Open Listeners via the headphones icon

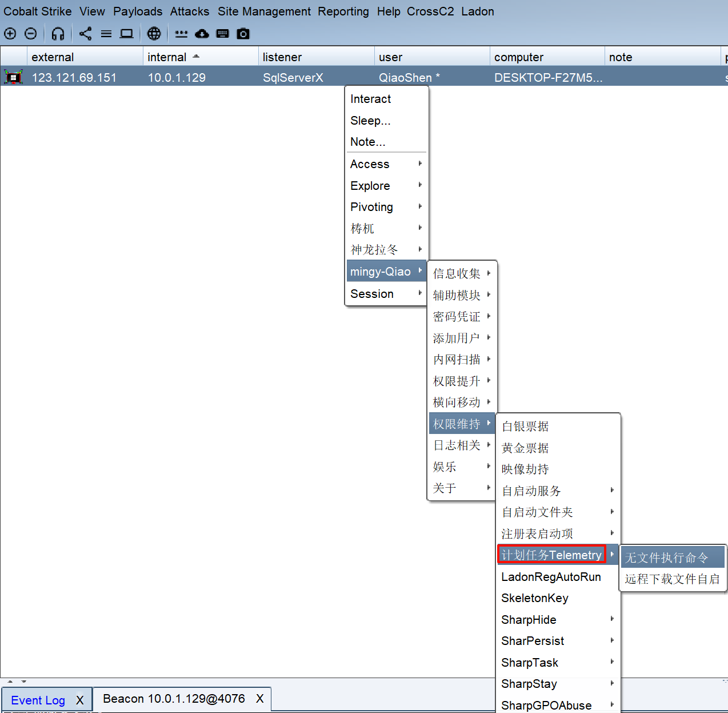(58, 34)
